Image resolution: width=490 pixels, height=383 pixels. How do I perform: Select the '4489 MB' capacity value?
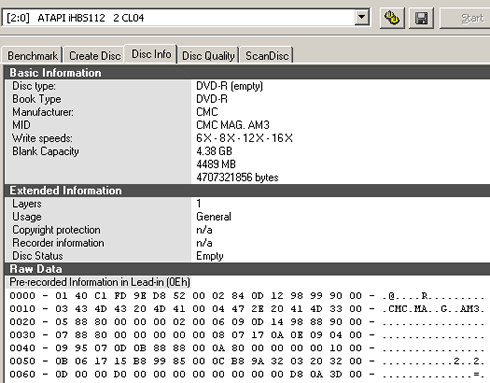[216, 164]
